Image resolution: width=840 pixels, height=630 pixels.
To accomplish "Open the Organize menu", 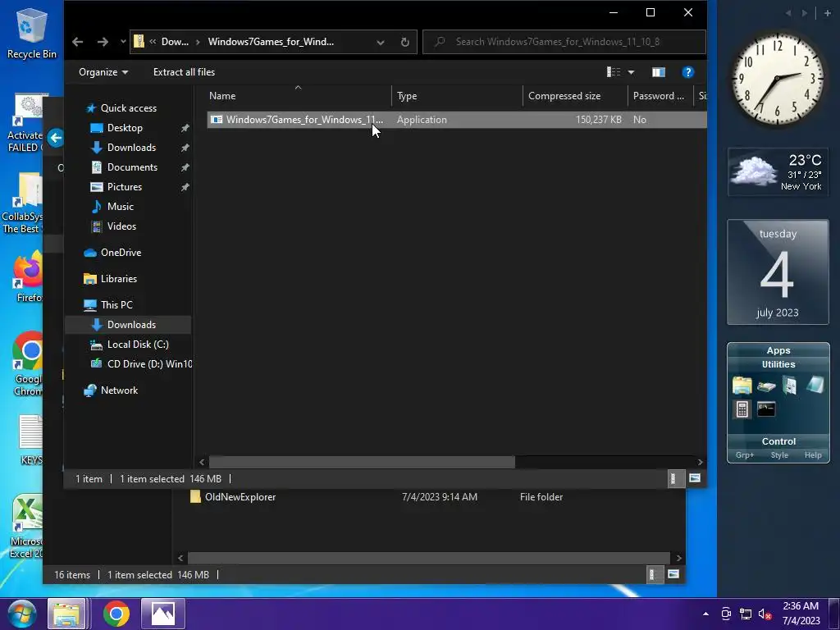I will 103,72.
